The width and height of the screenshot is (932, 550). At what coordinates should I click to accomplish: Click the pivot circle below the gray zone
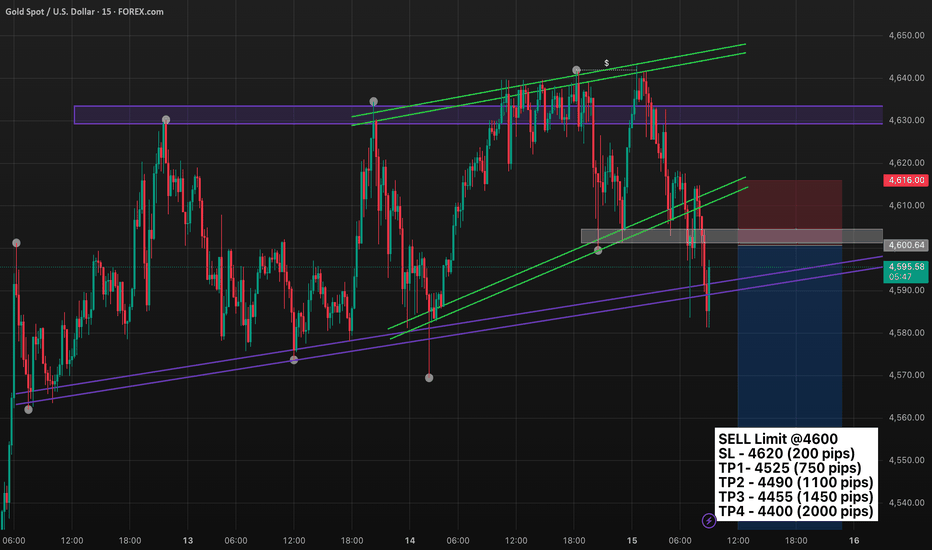coord(598,250)
